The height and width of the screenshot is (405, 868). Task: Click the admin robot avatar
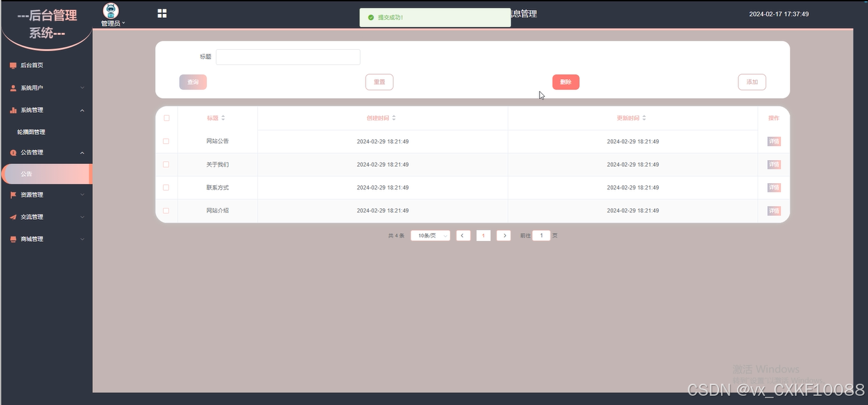click(112, 11)
